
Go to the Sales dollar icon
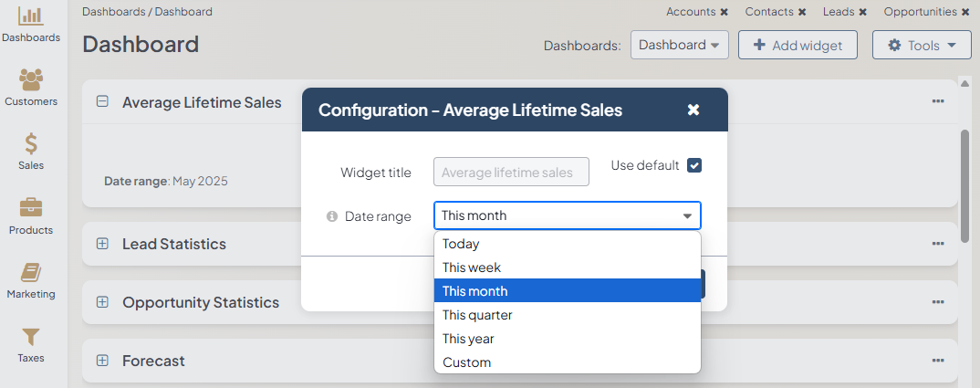[31, 144]
